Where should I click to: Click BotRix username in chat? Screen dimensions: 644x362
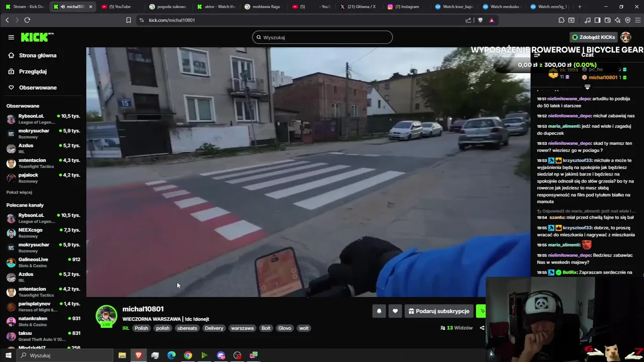pyautogui.click(x=570, y=273)
